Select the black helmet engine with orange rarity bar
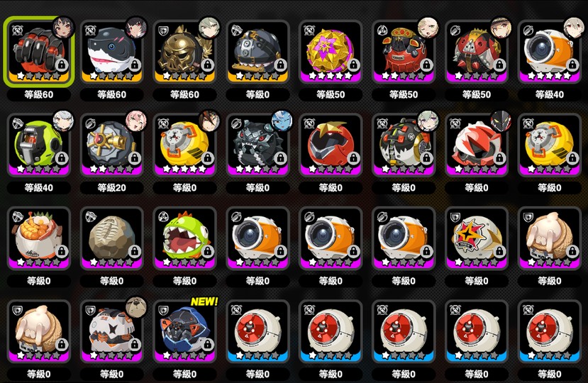Screen dimensions: 588x383 pyautogui.click(x=257, y=51)
